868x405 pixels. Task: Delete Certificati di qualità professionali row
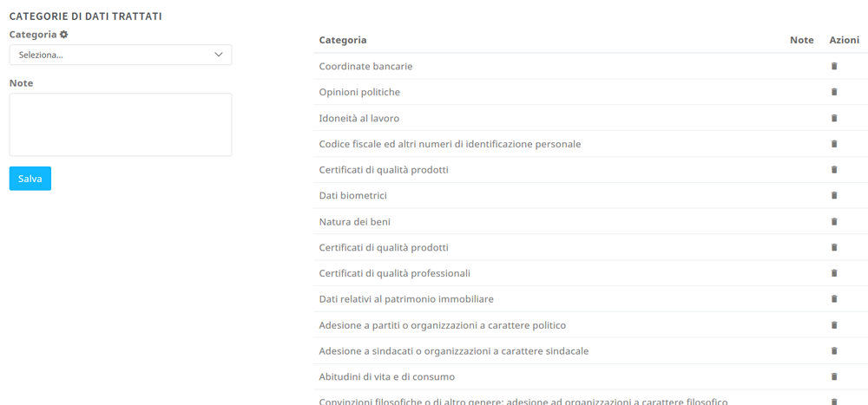point(834,273)
